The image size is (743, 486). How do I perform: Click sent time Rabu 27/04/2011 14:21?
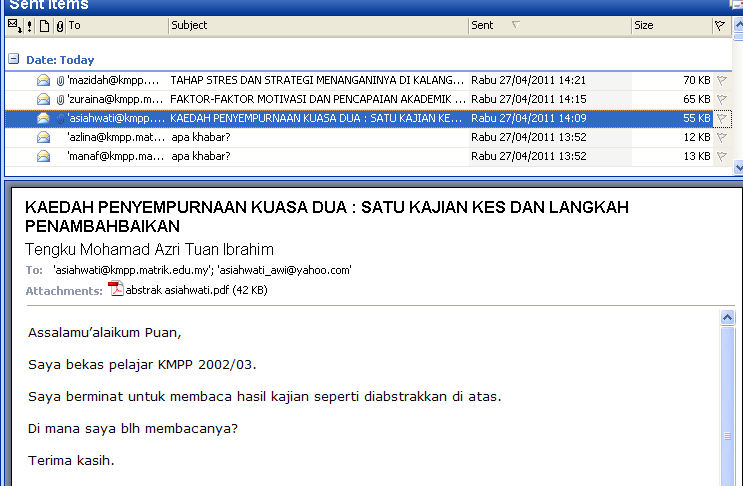tap(528, 80)
